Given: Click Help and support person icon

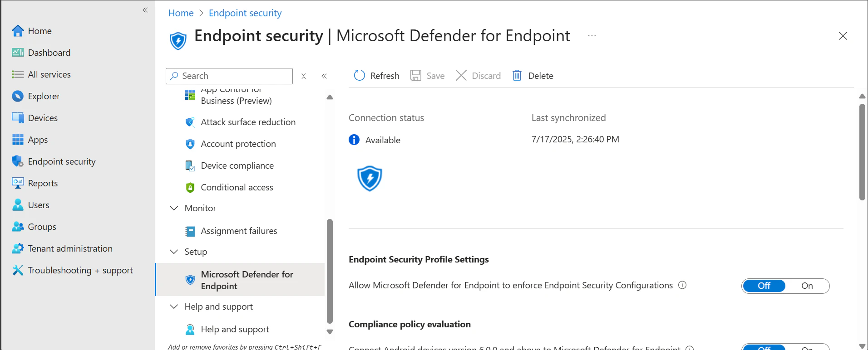Looking at the screenshot, I should [190, 329].
